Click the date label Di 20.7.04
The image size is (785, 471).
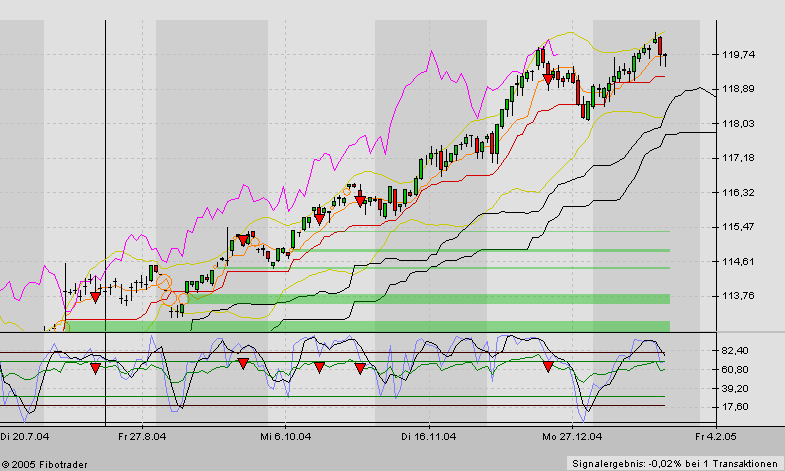(25, 437)
